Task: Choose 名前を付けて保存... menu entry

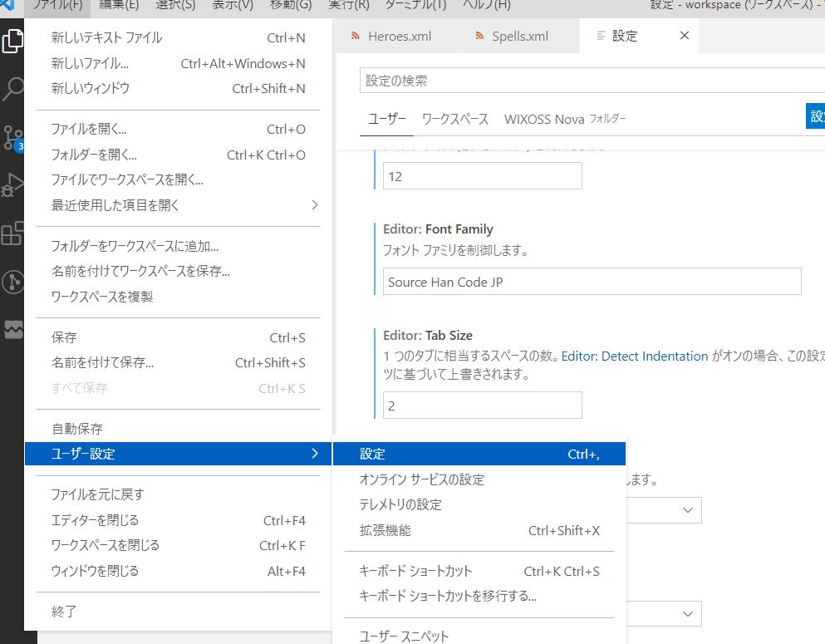Action: point(179,362)
